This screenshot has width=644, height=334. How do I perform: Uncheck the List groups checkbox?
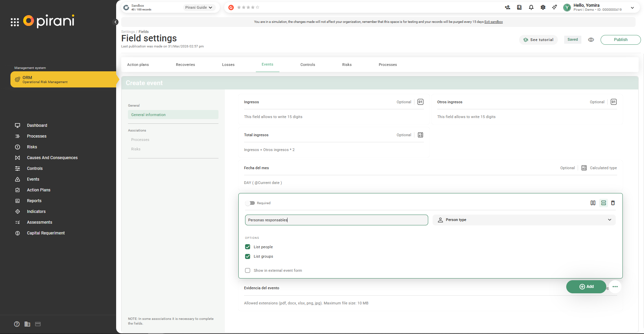(248, 256)
